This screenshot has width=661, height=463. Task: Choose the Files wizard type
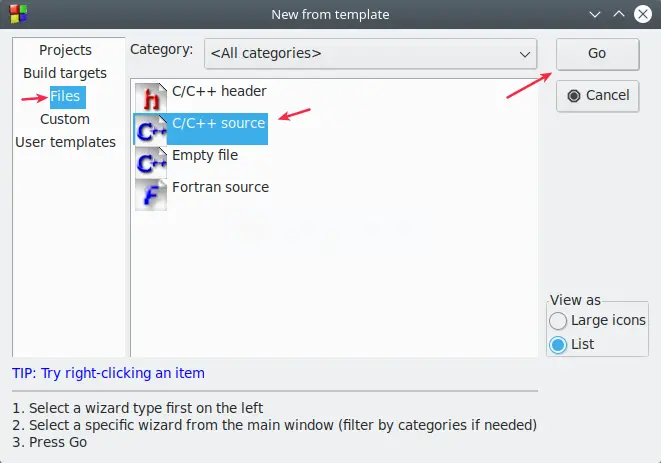(x=65, y=96)
